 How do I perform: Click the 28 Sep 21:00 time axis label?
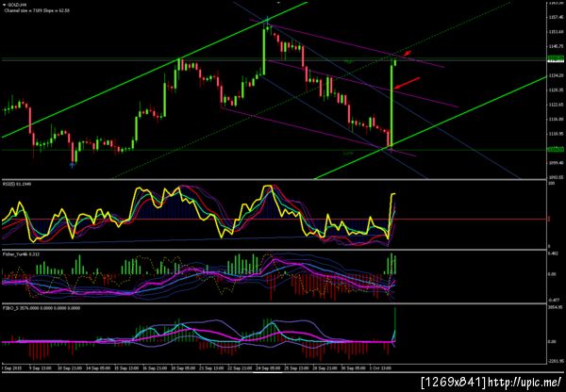coord(325,368)
